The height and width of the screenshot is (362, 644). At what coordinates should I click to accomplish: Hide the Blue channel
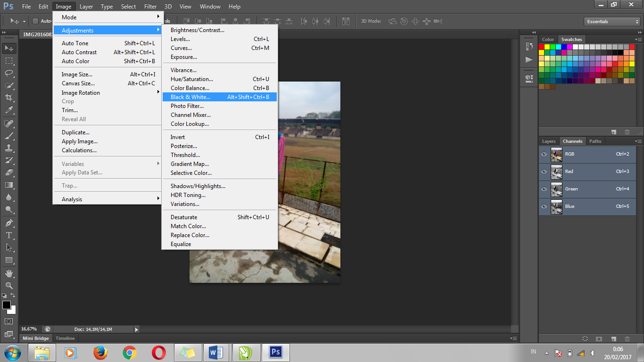(544, 206)
